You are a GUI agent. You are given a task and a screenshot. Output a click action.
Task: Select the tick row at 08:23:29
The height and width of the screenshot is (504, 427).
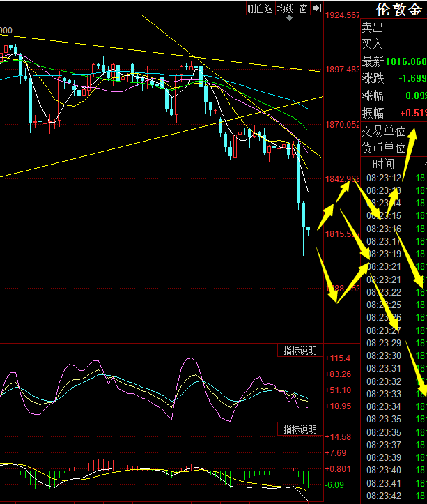click(x=396, y=343)
